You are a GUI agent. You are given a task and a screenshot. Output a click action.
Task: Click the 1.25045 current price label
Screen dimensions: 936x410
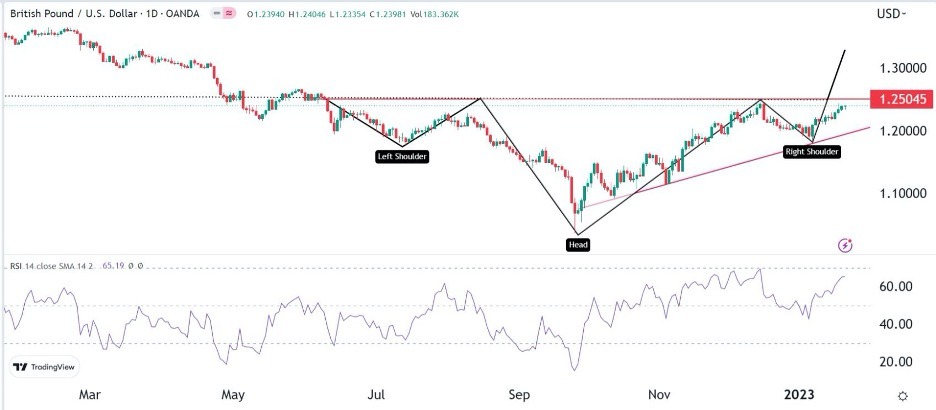pyautogui.click(x=901, y=99)
